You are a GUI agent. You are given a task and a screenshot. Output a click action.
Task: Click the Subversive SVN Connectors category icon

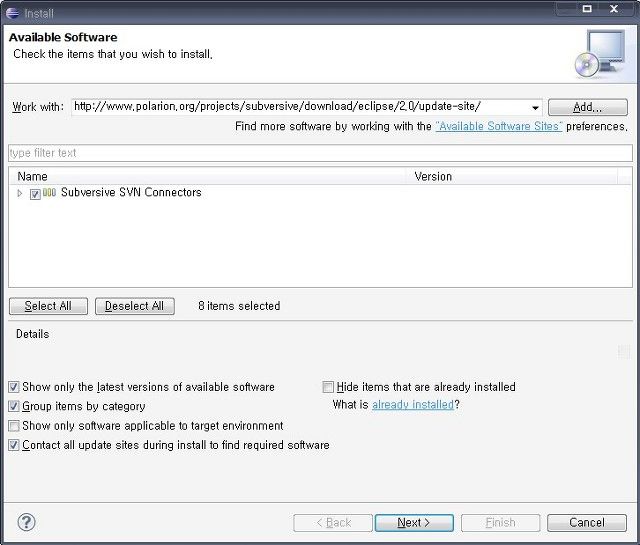(x=49, y=192)
